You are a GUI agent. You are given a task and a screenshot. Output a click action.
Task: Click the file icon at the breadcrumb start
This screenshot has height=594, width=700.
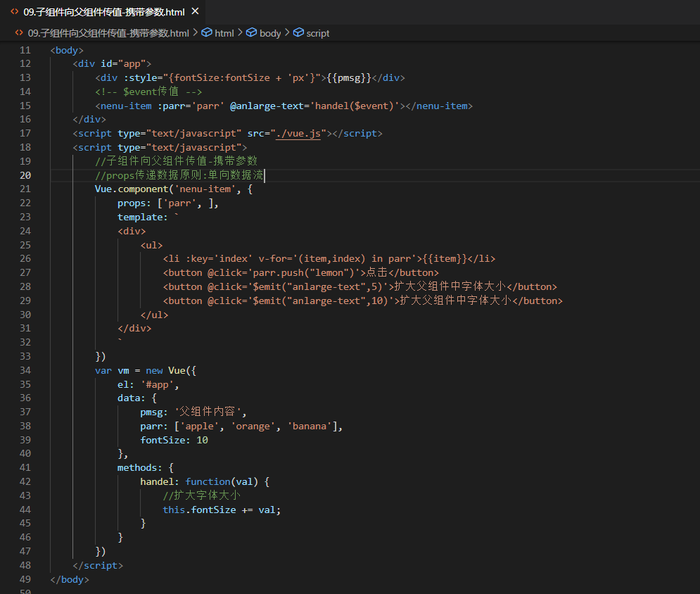(x=19, y=33)
